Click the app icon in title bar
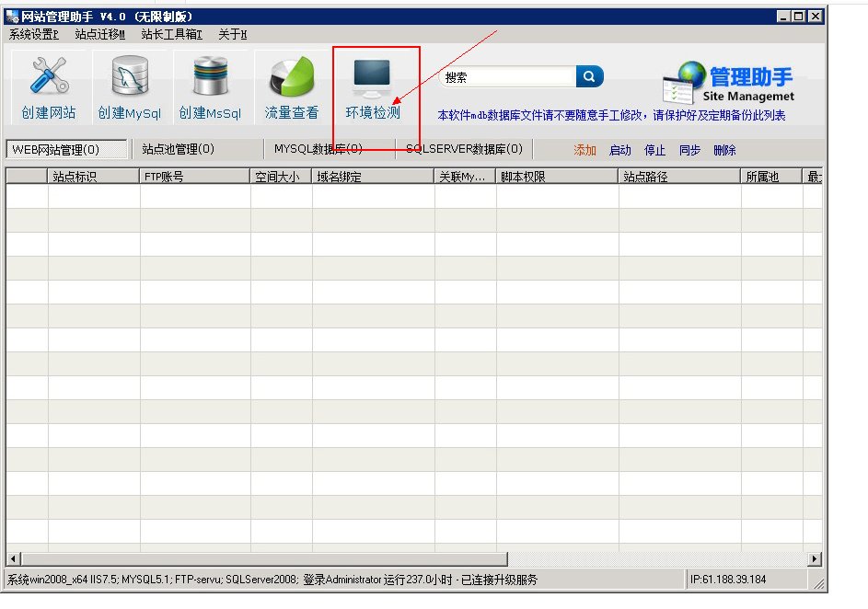Viewport: 868px width, 609px height. [x=13, y=17]
